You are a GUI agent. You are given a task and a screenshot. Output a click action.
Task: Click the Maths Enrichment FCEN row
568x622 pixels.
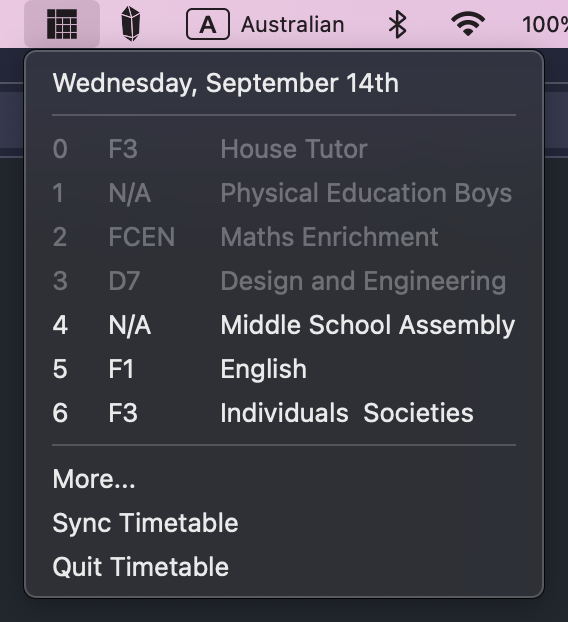tap(284, 237)
